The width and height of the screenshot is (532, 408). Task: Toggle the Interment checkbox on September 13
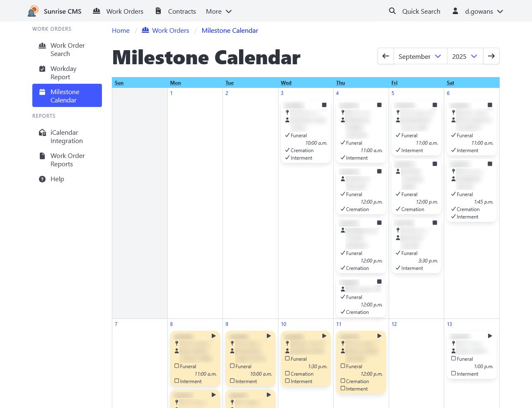(x=454, y=374)
